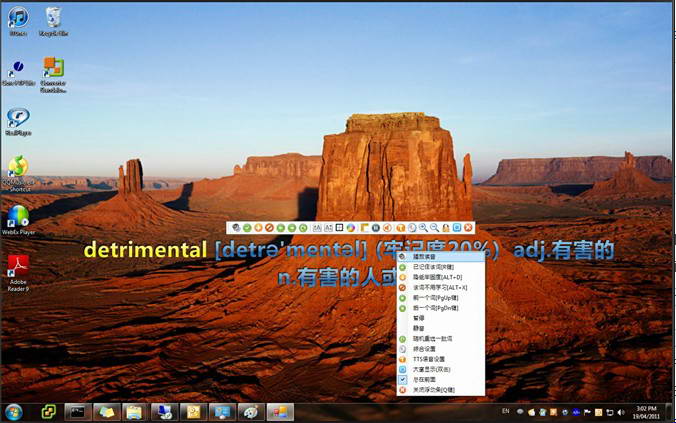
Task: Click the speaker sound icon in toolbar
Action: point(387,228)
